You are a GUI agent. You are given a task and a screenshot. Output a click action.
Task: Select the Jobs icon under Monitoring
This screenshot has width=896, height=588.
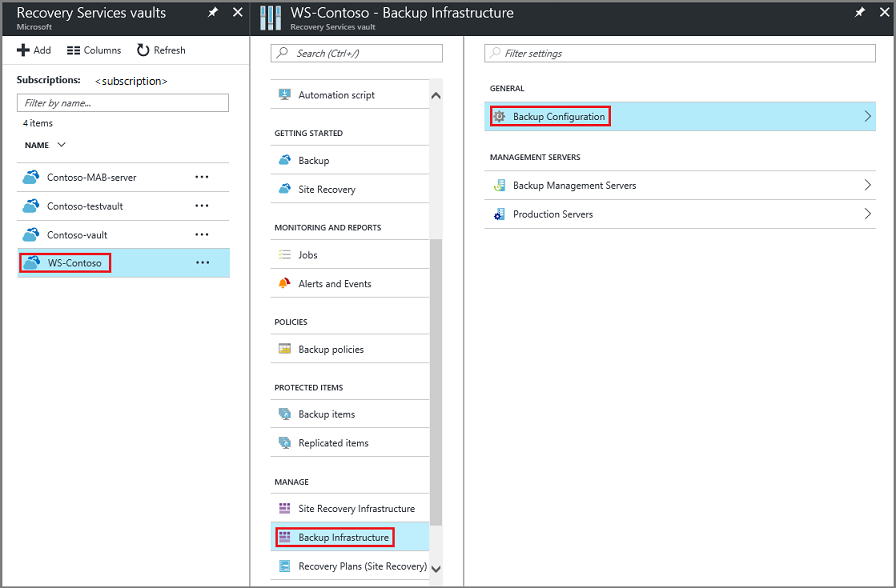283,254
